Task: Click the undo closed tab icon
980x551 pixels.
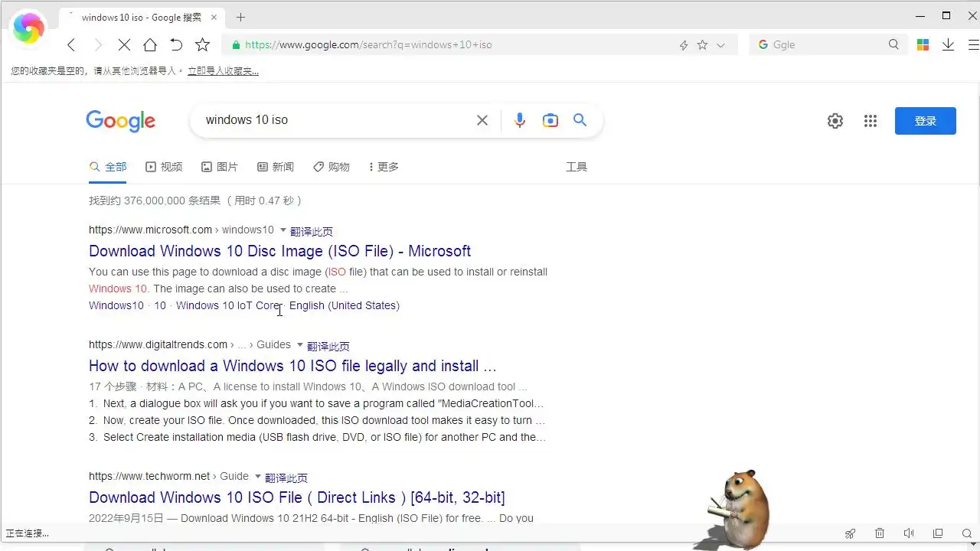Action: tap(176, 45)
